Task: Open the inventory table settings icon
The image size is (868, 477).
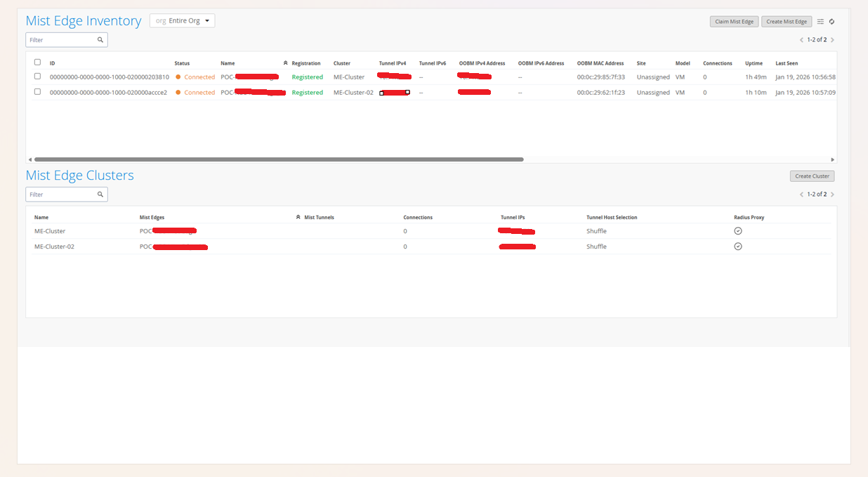Action: click(x=820, y=22)
